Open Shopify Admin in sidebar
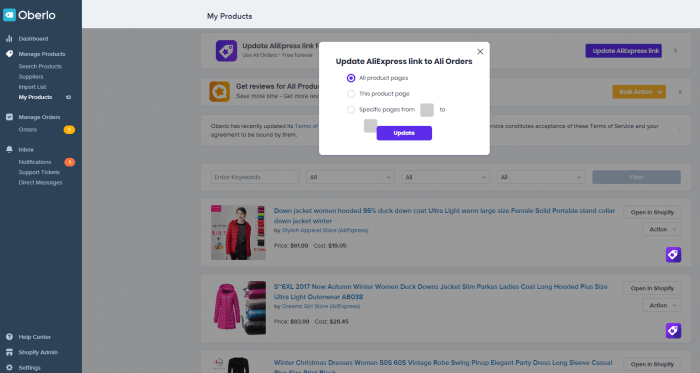 [38, 352]
